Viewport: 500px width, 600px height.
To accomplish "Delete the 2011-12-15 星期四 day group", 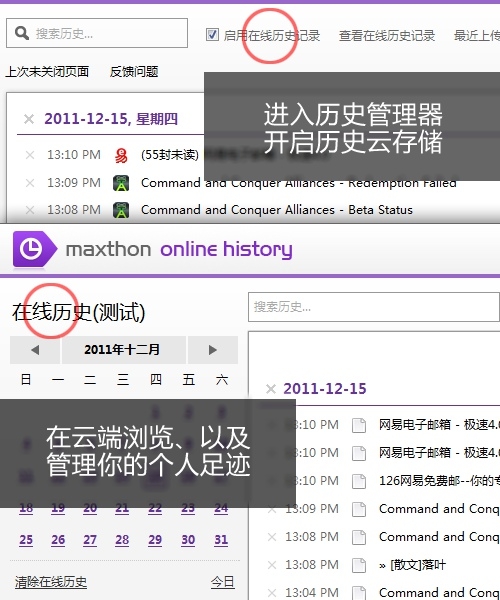I will (29, 119).
